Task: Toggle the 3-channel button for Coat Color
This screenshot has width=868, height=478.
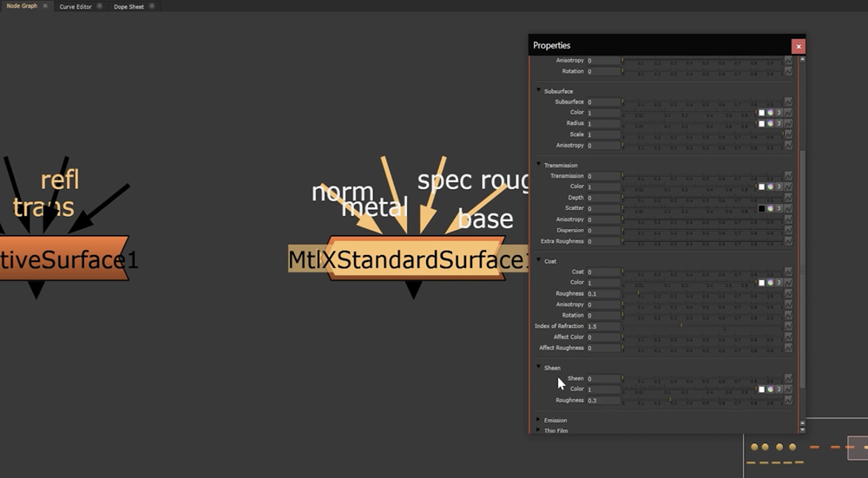Action: (x=779, y=283)
